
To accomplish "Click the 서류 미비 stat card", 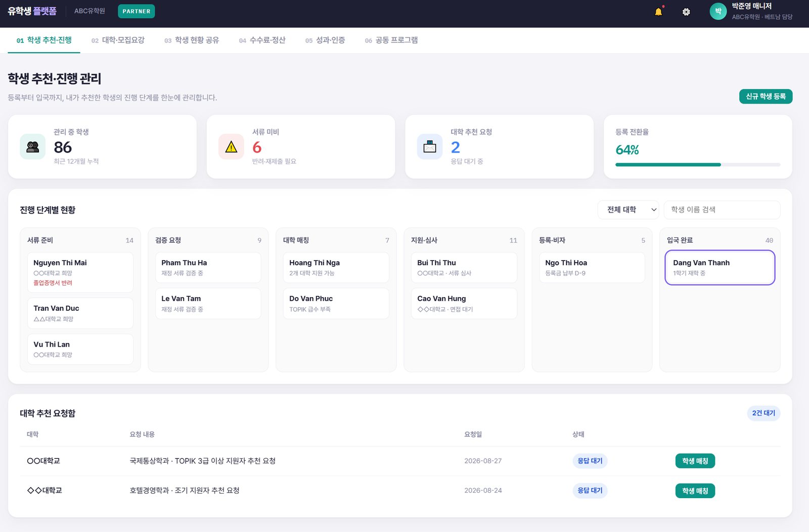I will (301, 147).
